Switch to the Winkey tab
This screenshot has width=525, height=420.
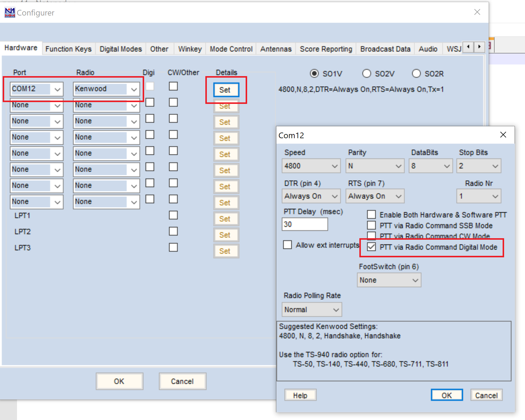(190, 49)
